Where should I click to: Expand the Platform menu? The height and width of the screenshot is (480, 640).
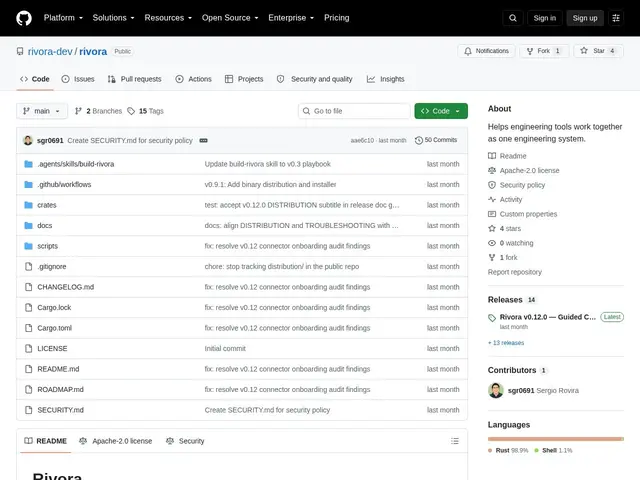(x=63, y=18)
